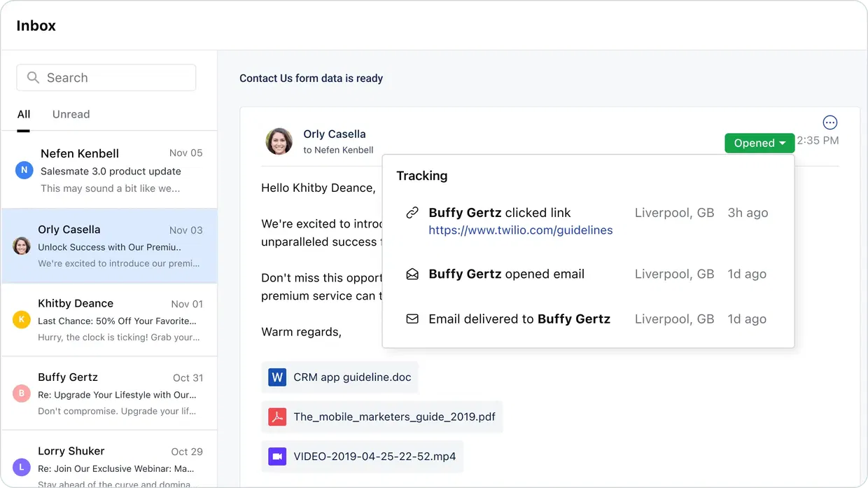868x488 pixels.
Task: Switch to the Unread tab
Action: click(71, 114)
